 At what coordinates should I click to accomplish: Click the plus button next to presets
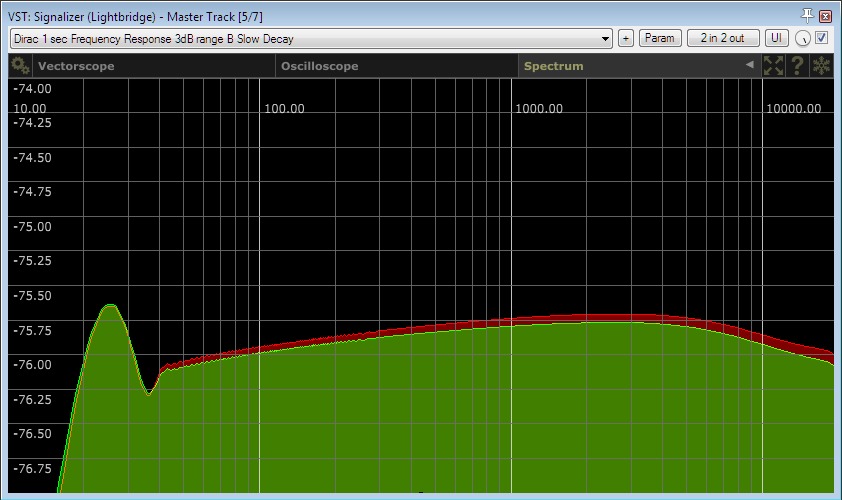click(626, 38)
